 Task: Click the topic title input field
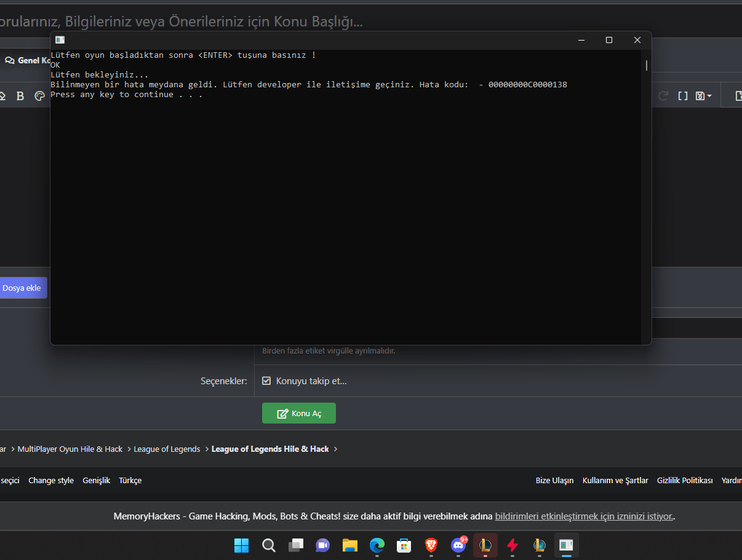pyautogui.click(x=371, y=22)
